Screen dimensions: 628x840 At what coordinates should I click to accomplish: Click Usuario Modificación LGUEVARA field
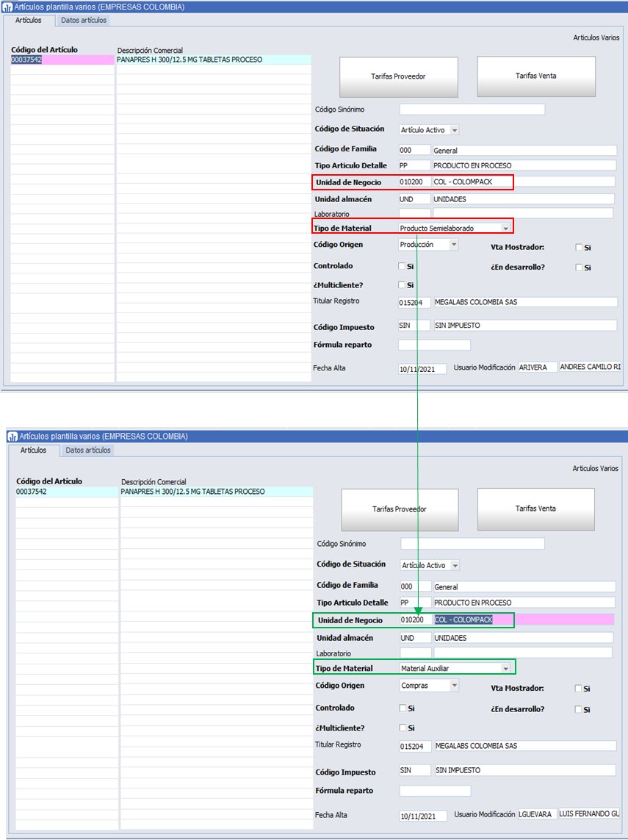(538, 814)
